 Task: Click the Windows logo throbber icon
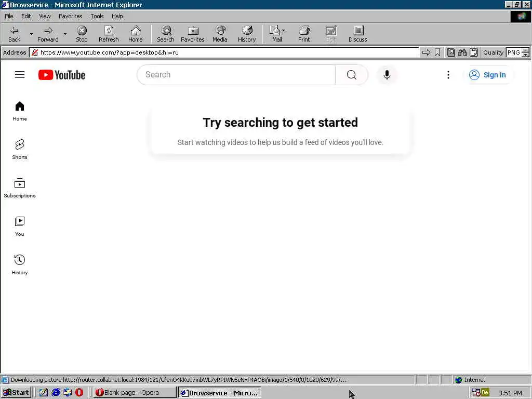521,17
